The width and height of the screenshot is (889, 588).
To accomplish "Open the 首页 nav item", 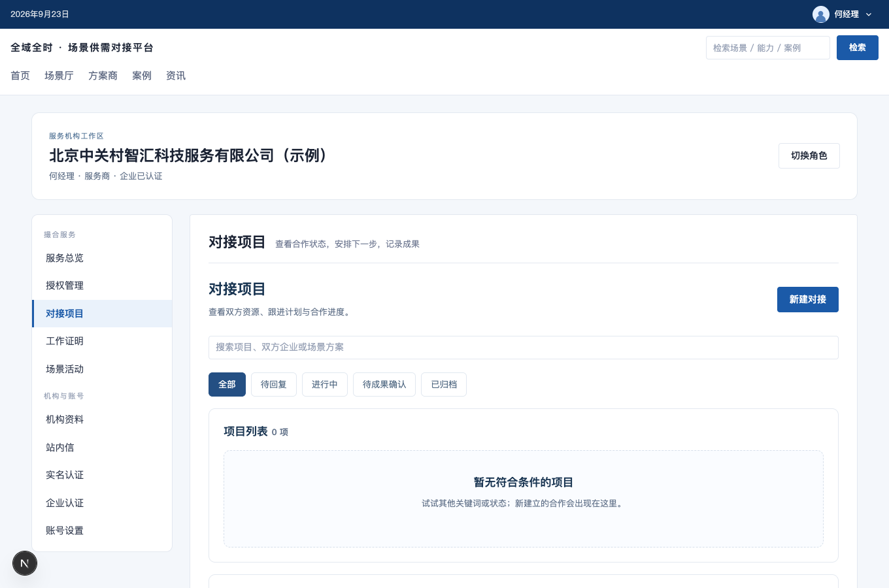I will click(x=20, y=76).
